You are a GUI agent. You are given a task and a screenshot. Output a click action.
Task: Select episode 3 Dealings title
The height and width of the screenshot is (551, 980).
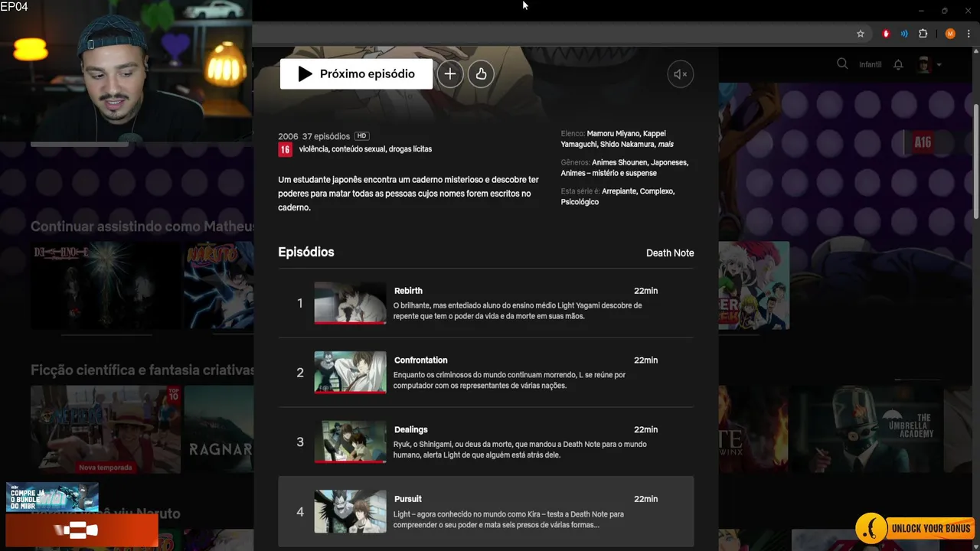(x=411, y=430)
